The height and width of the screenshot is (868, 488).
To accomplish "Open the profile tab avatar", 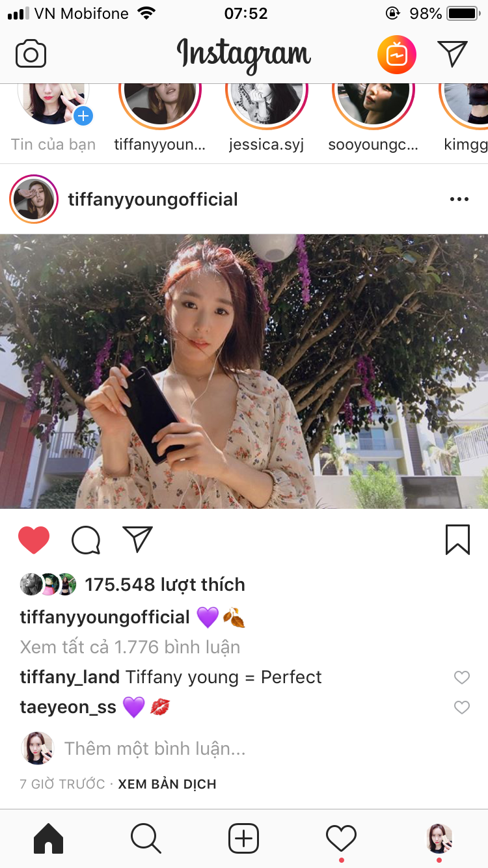I will tap(439, 838).
